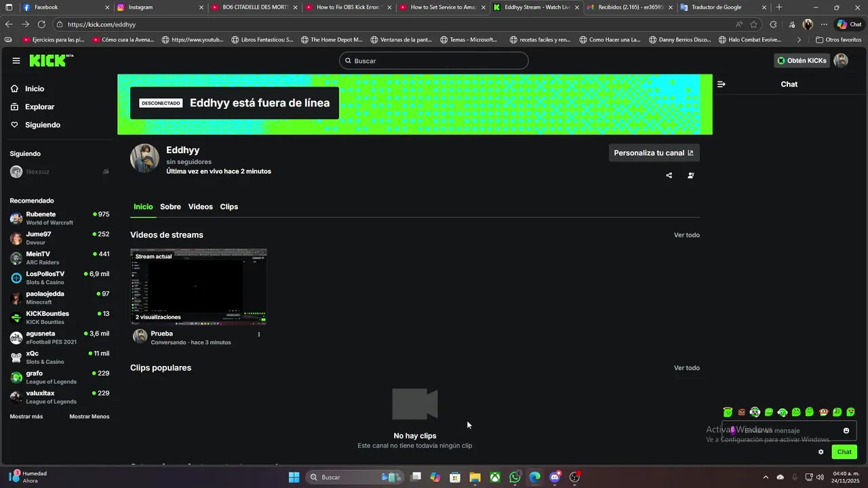This screenshot has width=868, height=488.
Task: Click Obtén KICKs button
Action: point(802,60)
